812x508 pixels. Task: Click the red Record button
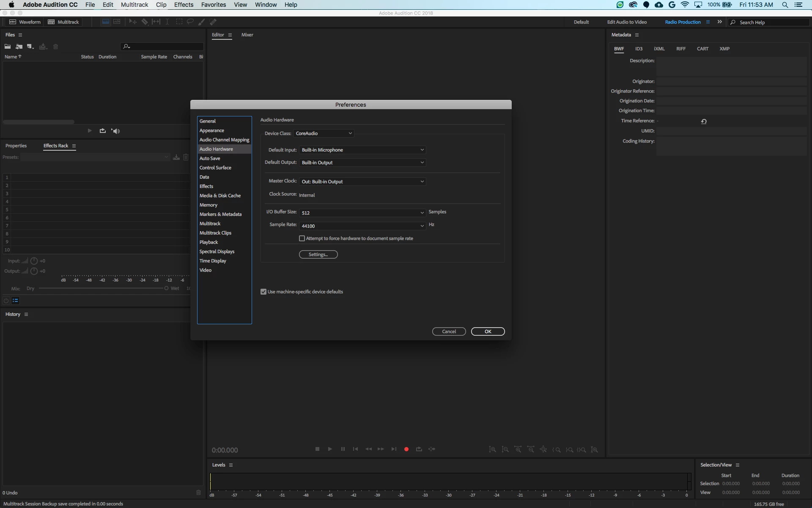tap(406, 449)
